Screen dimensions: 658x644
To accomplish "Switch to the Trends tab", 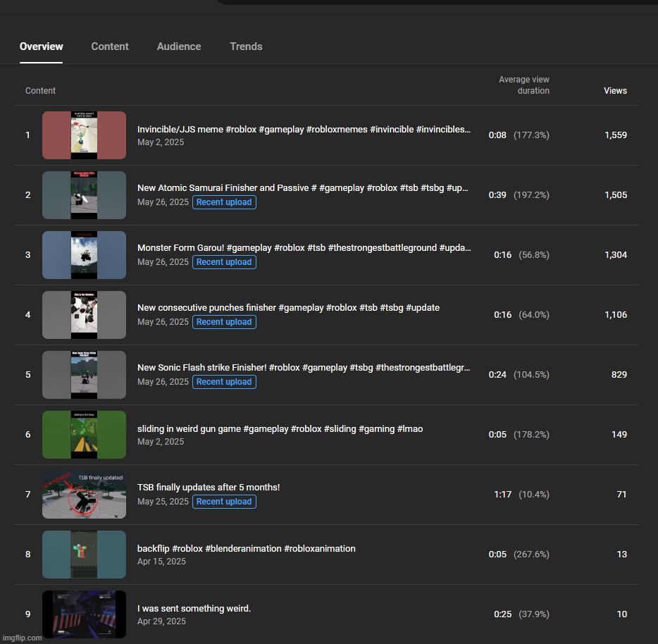I will pyautogui.click(x=246, y=47).
